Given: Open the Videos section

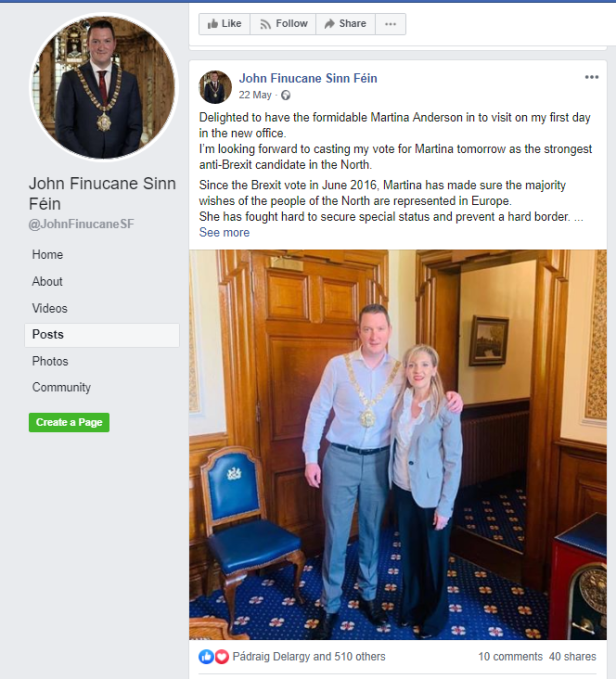Looking at the screenshot, I should [50, 308].
